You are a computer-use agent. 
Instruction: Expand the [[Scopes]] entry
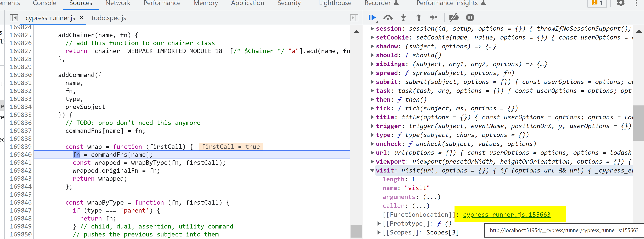(x=379, y=232)
